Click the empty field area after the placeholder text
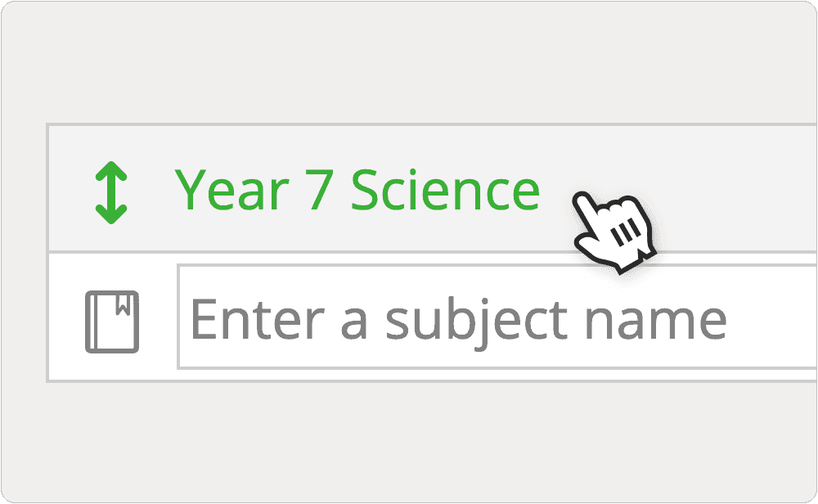 [772, 317]
